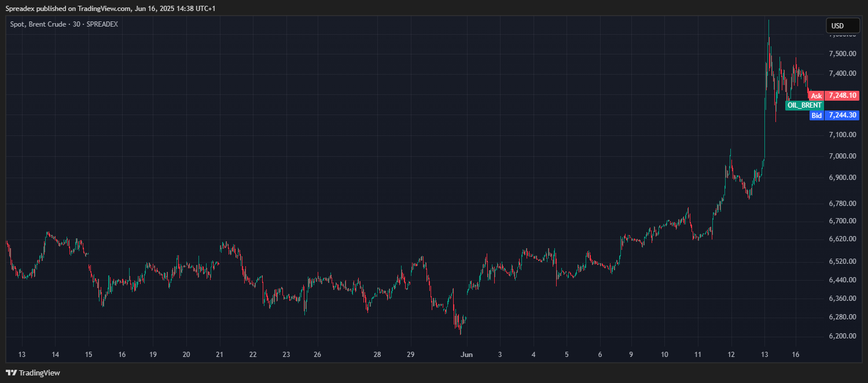
Task: Click date 22 on the time axis
Action: (x=253, y=355)
